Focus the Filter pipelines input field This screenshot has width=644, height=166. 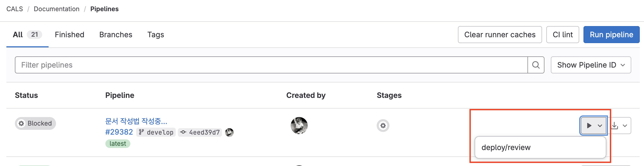(271, 65)
